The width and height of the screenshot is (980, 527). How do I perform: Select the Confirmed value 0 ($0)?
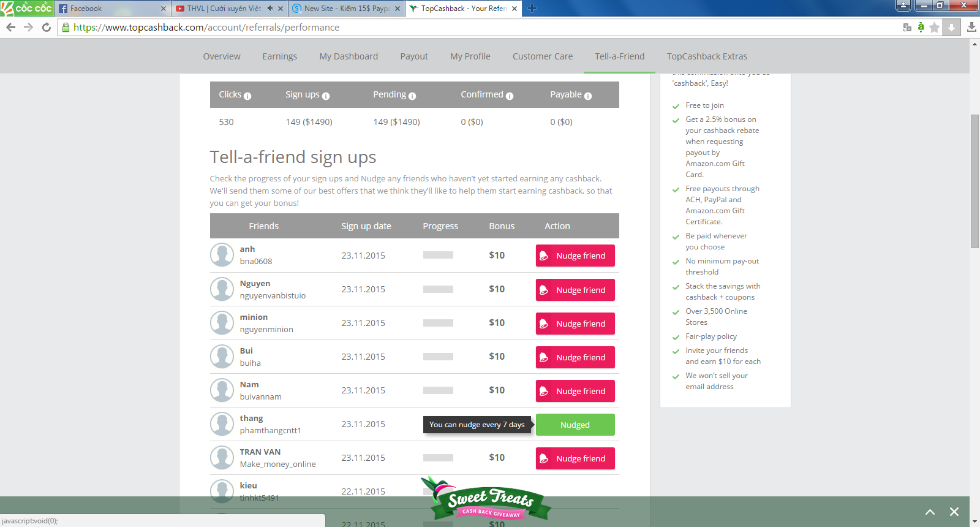(472, 122)
